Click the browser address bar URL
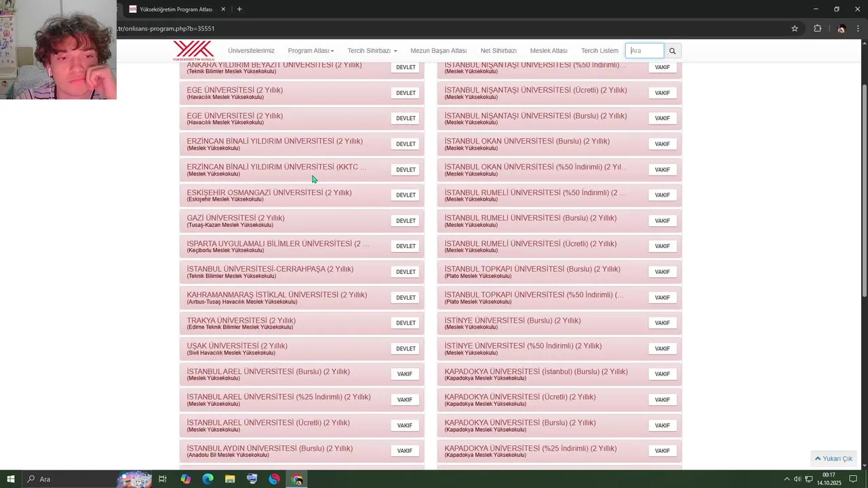 [x=166, y=28]
